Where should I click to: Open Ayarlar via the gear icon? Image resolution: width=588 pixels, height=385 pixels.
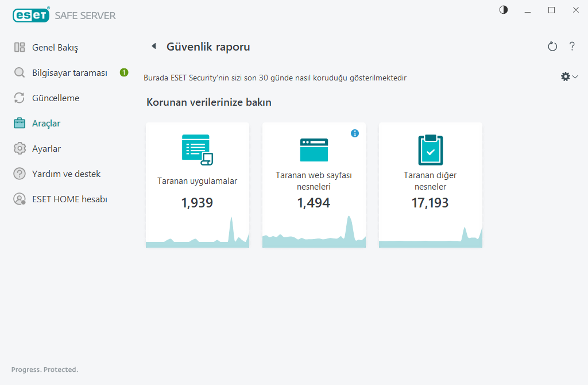point(19,148)
